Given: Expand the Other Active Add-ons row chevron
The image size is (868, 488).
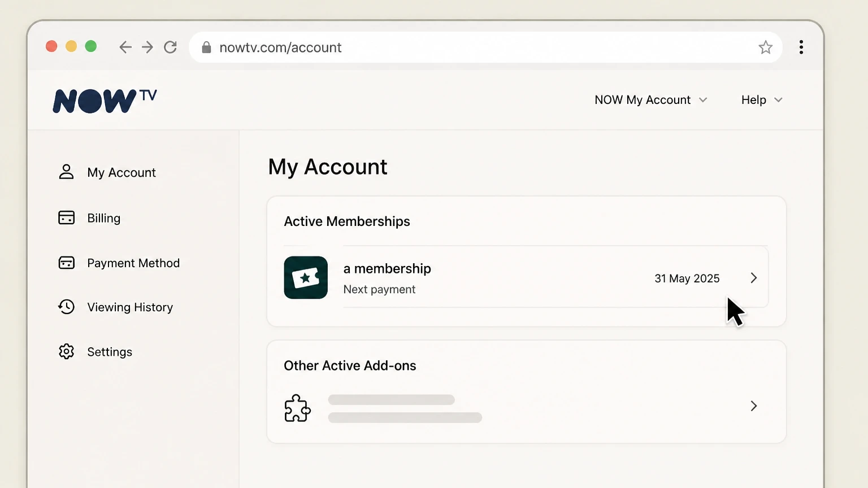Looking at the screenshot, I should pyautogui.click(x=753, y=406).
